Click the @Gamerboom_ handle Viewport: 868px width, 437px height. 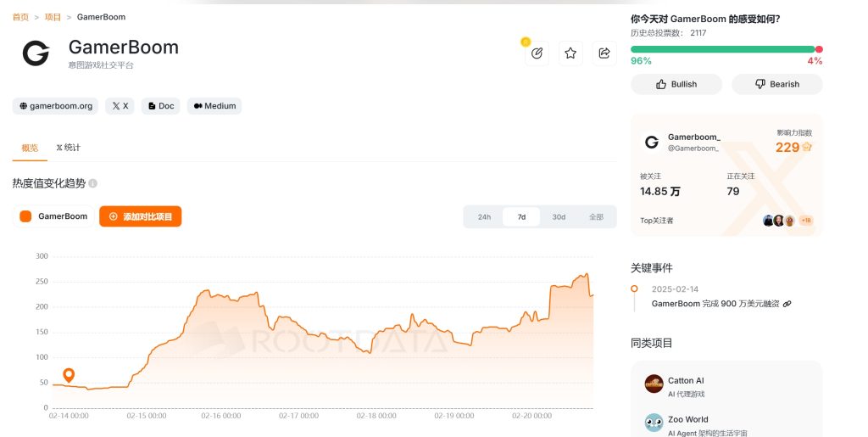click(693, 148)
